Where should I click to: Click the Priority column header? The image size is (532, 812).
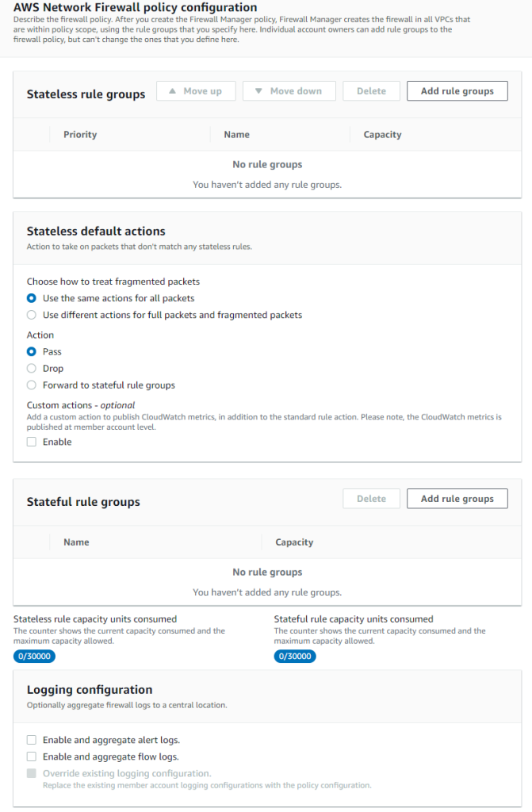[79, 134]
